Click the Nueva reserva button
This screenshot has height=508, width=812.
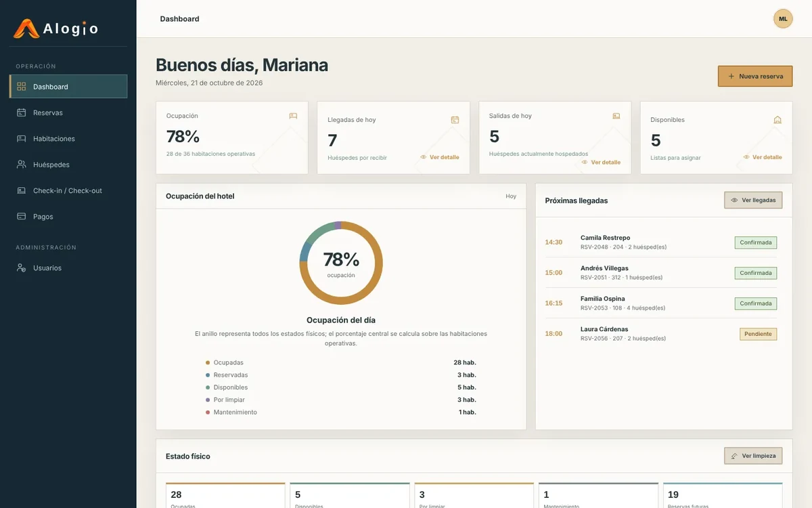tap(755, 77)
